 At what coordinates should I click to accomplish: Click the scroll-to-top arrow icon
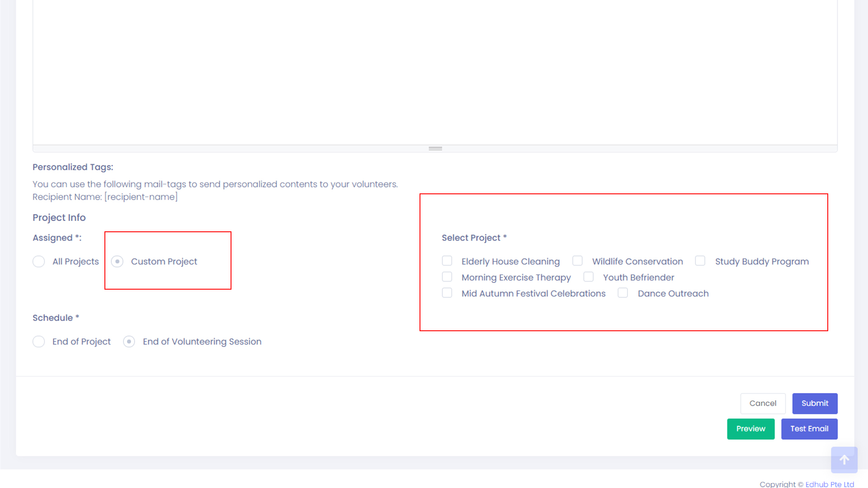tap(844, 460)
